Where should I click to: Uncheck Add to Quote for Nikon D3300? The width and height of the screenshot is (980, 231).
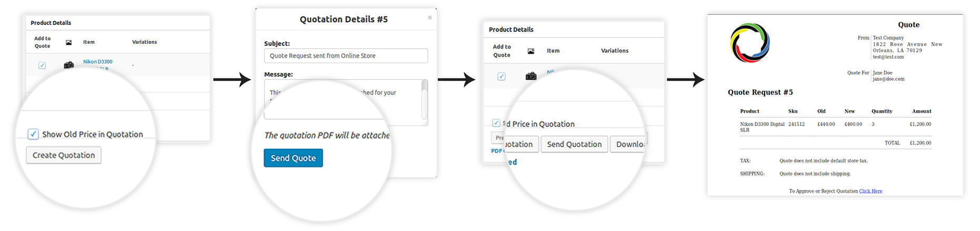pos(42,65)
